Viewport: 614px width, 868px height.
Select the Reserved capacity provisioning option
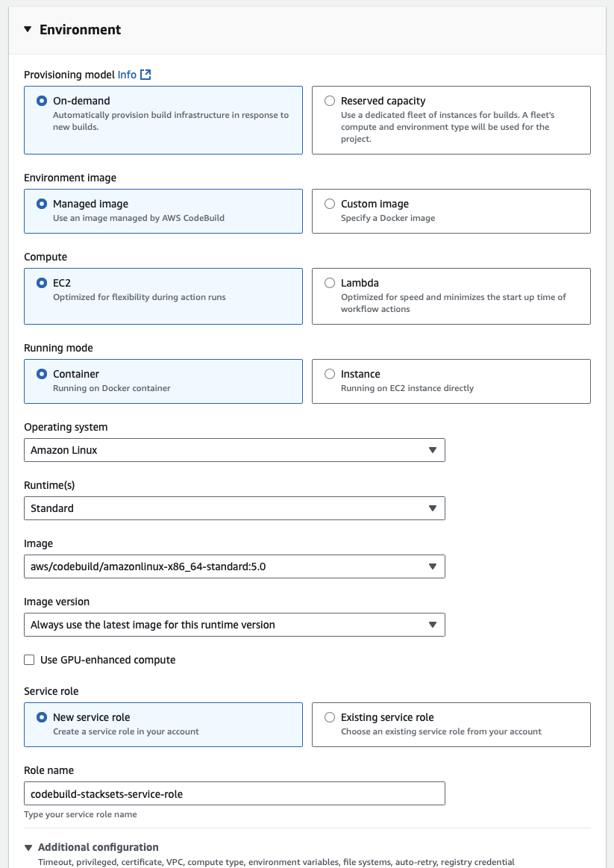click(x=330, y=101)
